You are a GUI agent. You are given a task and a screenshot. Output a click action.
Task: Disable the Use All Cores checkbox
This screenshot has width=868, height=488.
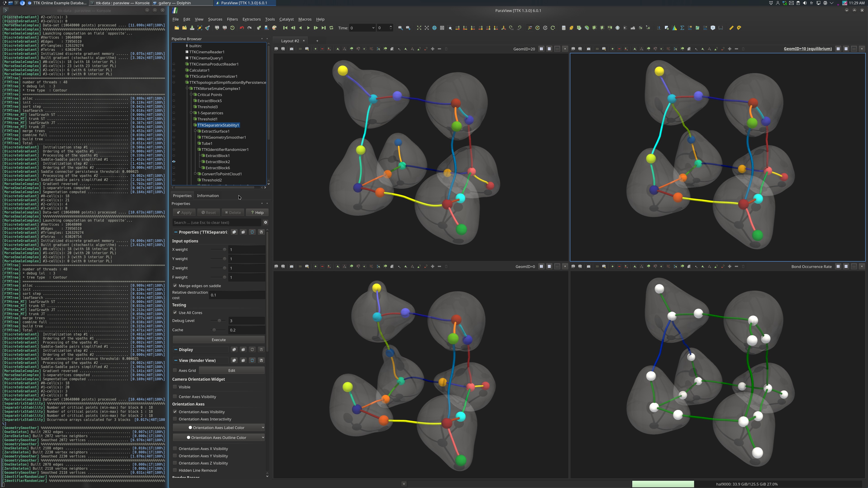(x=175, y=312)
